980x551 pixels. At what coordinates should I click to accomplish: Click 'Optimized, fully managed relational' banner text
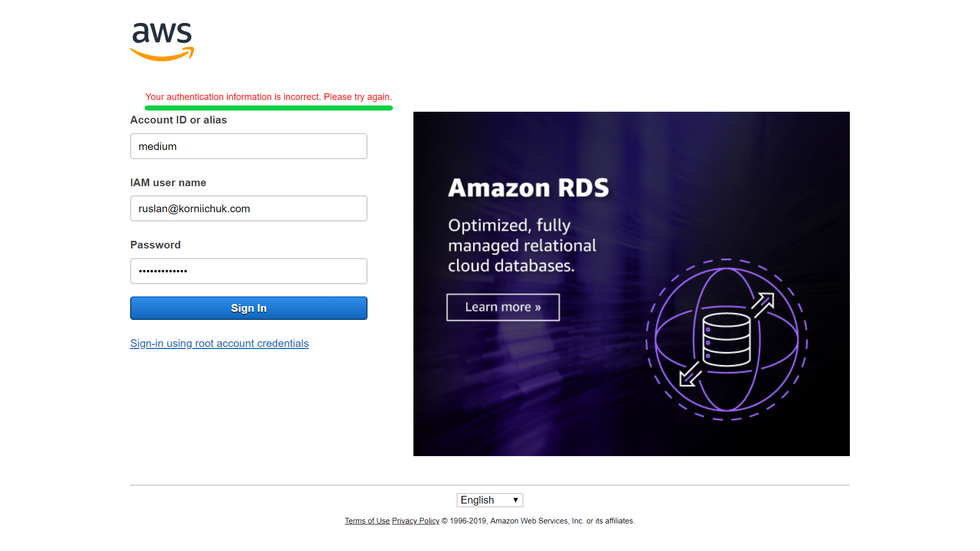click(522, 245)
